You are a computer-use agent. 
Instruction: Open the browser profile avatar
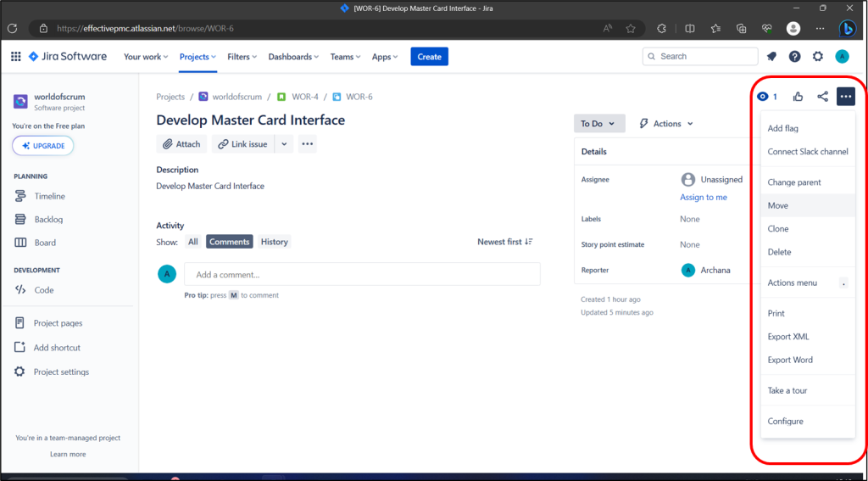pyautogui.click(x=793, y=28)
